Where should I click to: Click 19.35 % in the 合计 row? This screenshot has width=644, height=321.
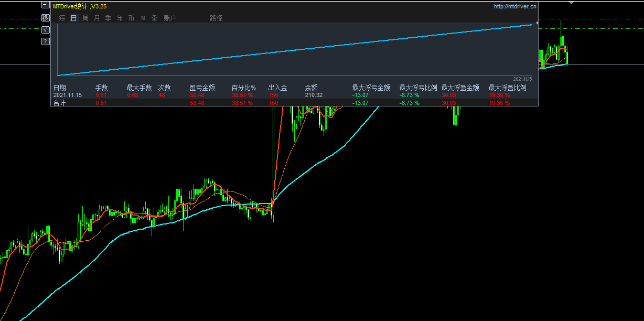click(x=499, y=103)
